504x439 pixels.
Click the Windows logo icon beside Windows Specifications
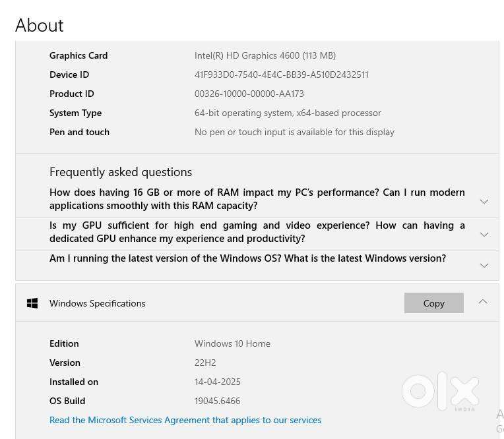click(32, 303)
